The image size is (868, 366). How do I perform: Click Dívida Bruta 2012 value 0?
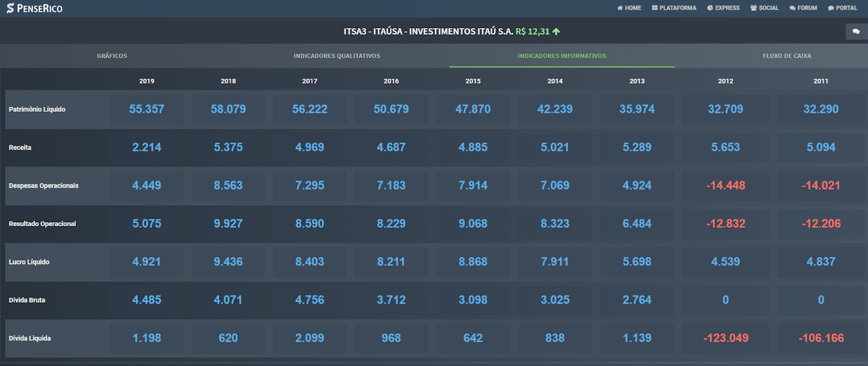(x=726, y=300)
